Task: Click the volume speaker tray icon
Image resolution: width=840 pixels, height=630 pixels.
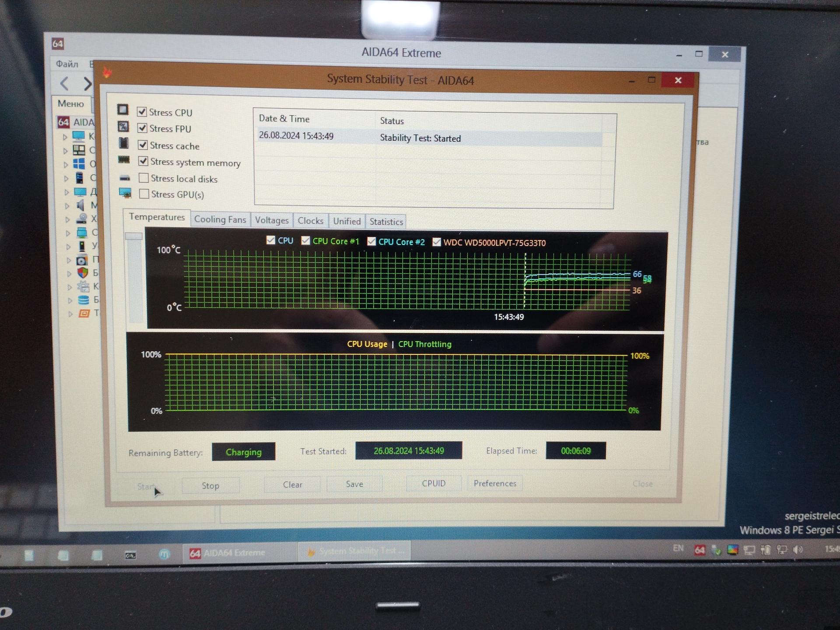Action: click(798, 549)
